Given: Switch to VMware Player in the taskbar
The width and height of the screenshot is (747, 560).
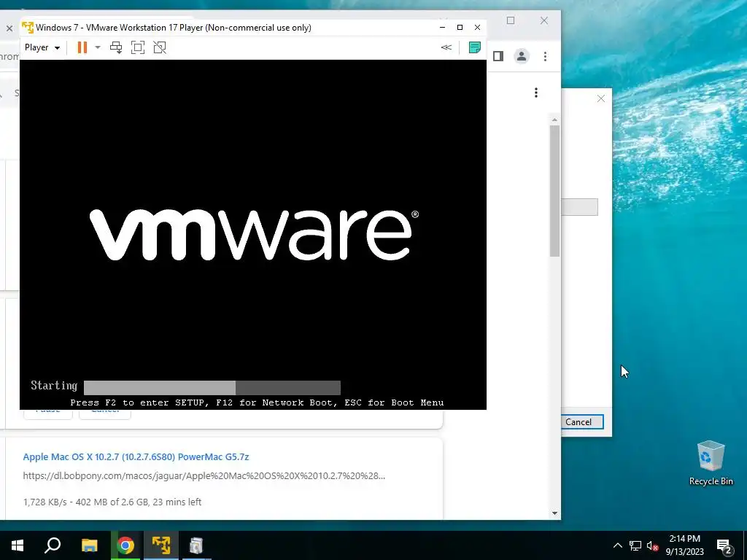Looking at the screenshot, I should tap(161, 545).
